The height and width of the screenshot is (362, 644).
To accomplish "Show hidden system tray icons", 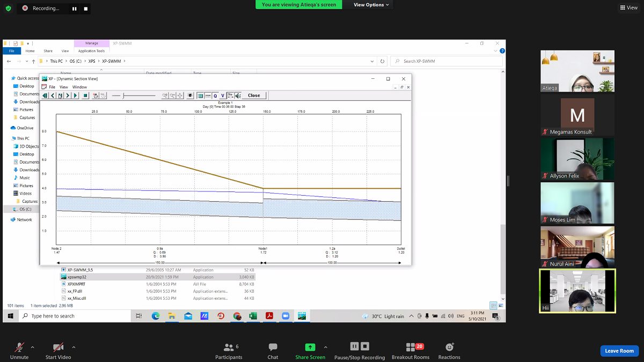I will click(x=411, y=316).
